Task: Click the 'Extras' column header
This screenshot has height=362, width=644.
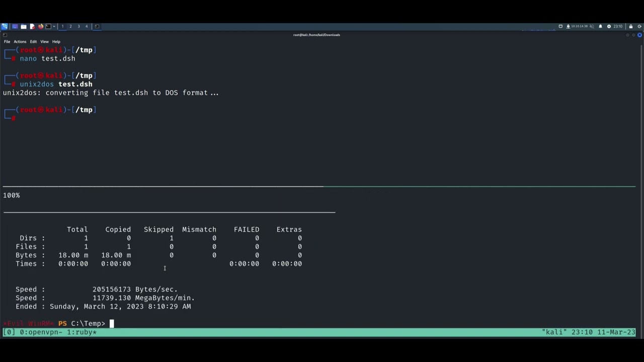Action: (289, 229)
